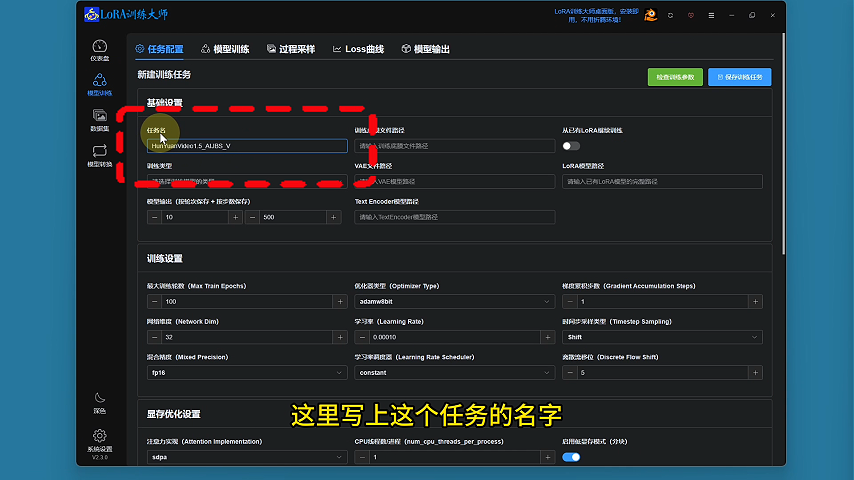Open the 数据集 dataset sidebar section

click(x=100, y=120)
